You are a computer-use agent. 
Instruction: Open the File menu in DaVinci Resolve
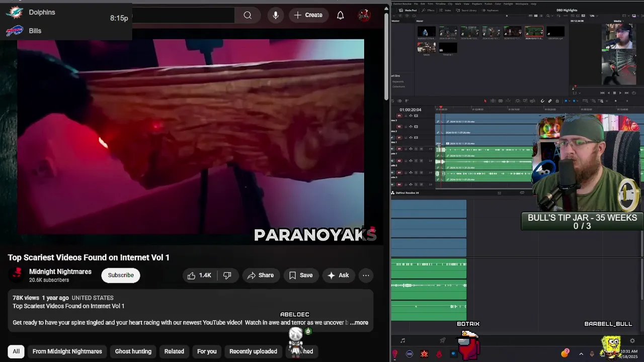416,4
